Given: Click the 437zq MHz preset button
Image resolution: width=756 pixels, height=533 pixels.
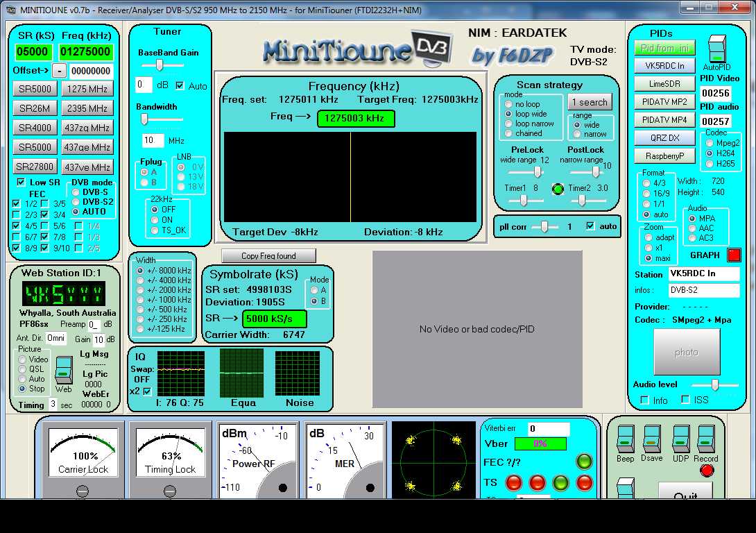Looking at the screenshot, I should 87,128.
